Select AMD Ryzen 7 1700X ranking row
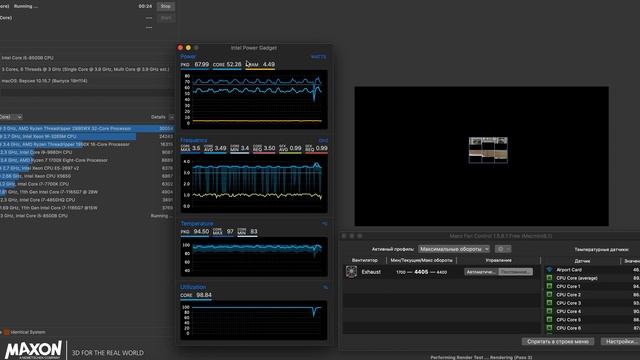The width and height of the screenshot is (640, 360). [87, 160]
